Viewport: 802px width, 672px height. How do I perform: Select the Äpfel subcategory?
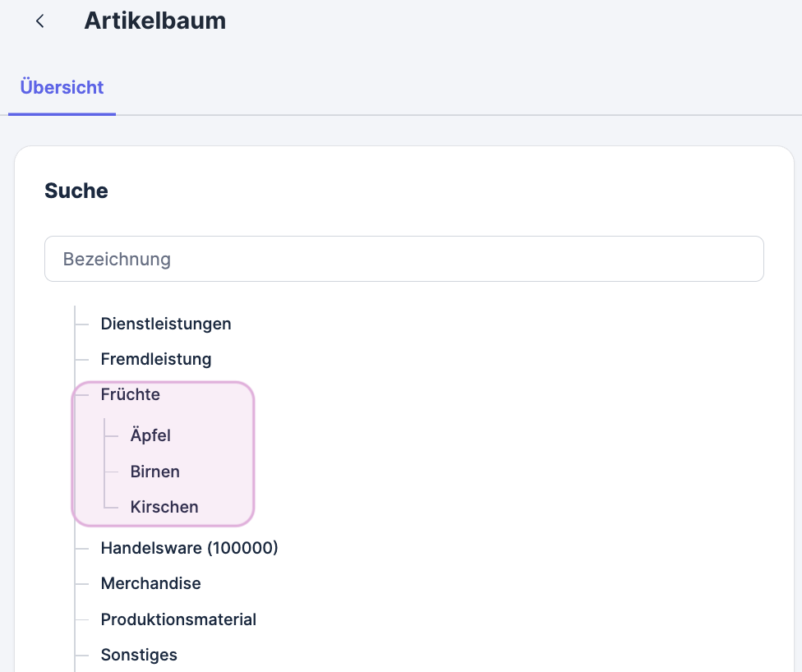[x=150, y=435]
